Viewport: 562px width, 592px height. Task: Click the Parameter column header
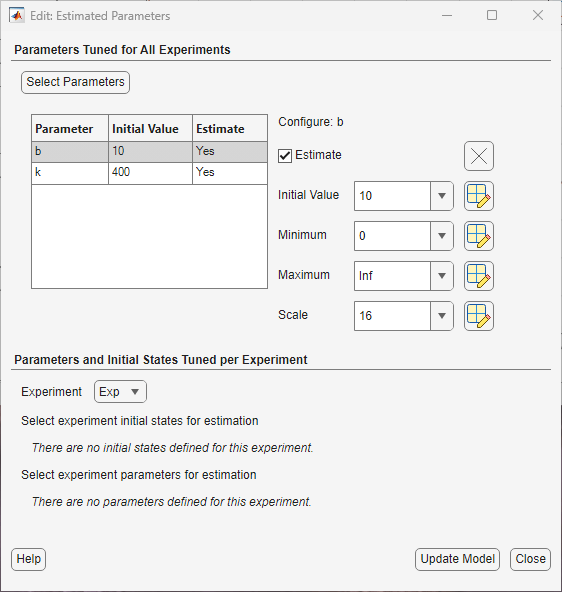point(70,128)
